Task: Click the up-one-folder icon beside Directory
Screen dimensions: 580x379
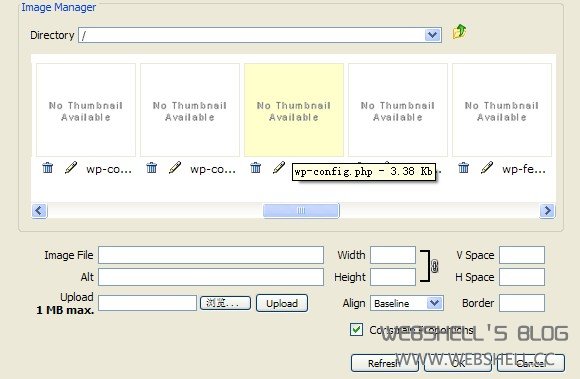Action: (x=459, y=32)
